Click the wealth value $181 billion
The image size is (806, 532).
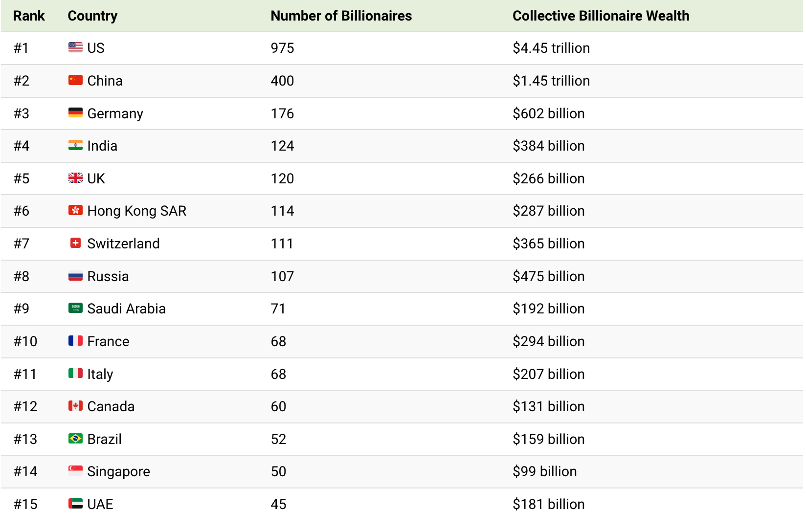549,504
